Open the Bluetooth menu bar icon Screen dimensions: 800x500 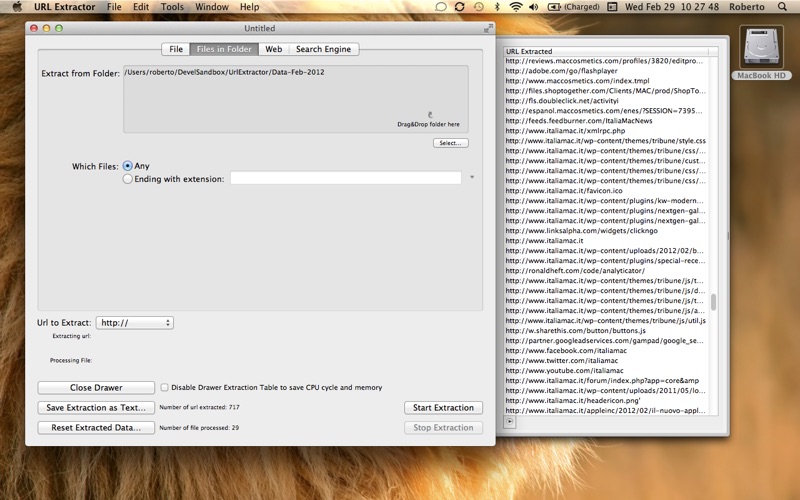[x=496, y=7]
